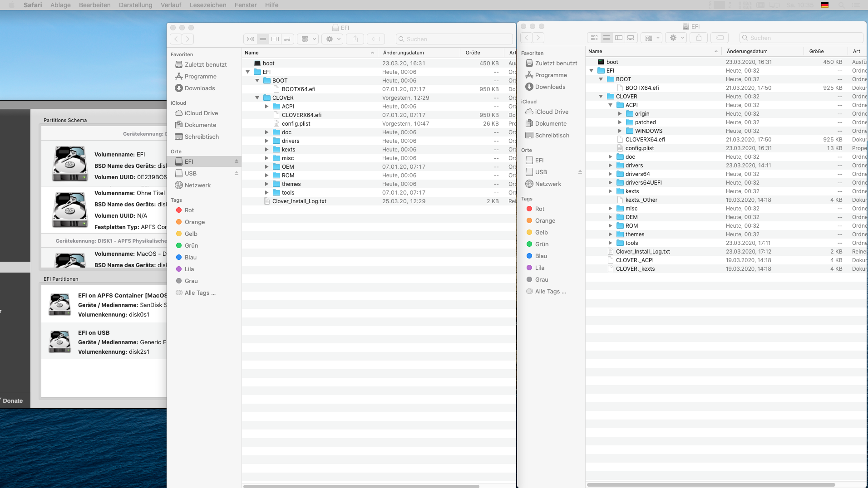The height and width of the screenshot is (488, 868).
Task: Open the action gear menu in left Finder
Action: coord(333,39)
